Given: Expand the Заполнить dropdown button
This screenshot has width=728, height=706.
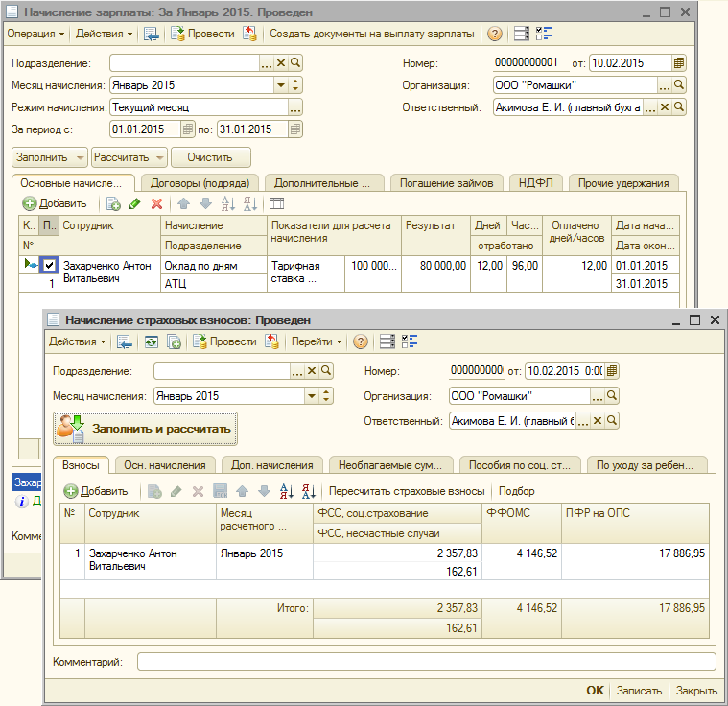Looking at the screenshot, I should tap(81, 157).
